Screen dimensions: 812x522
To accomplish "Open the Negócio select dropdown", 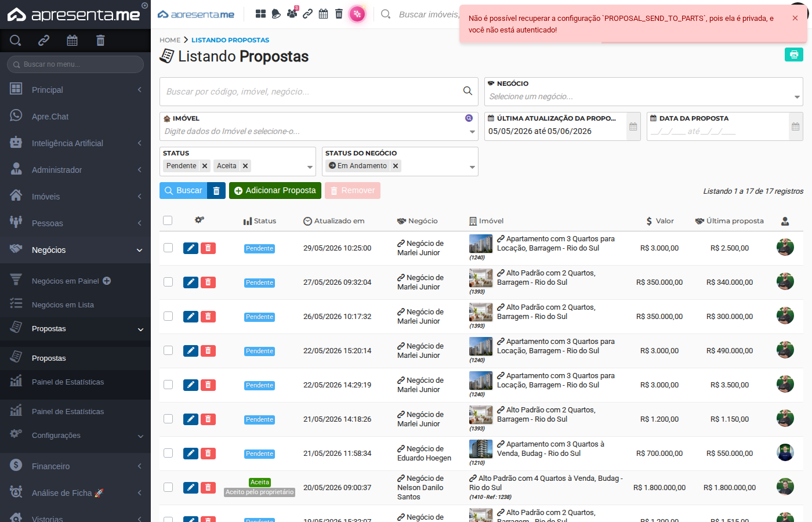I will click(x=643, y=92).
